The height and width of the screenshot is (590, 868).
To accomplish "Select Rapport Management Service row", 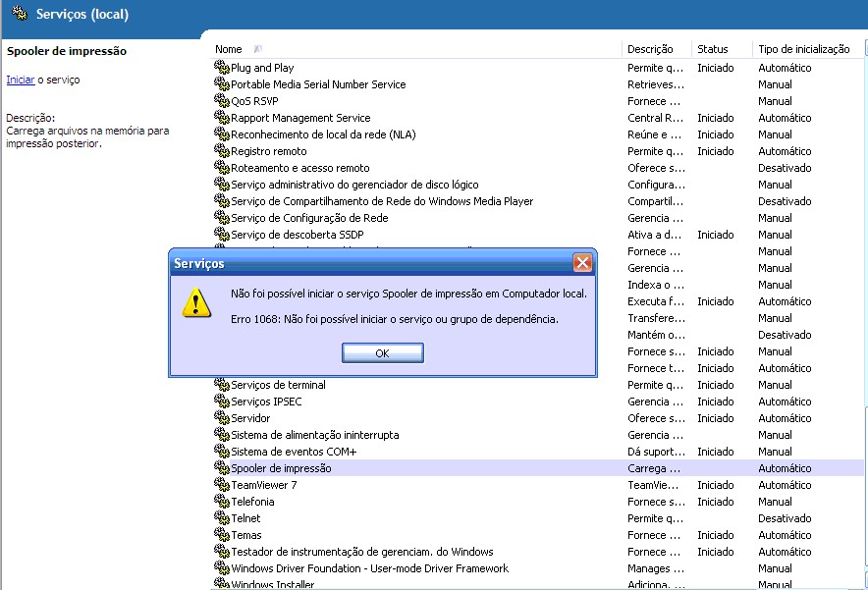I will (x=299, y=118).
